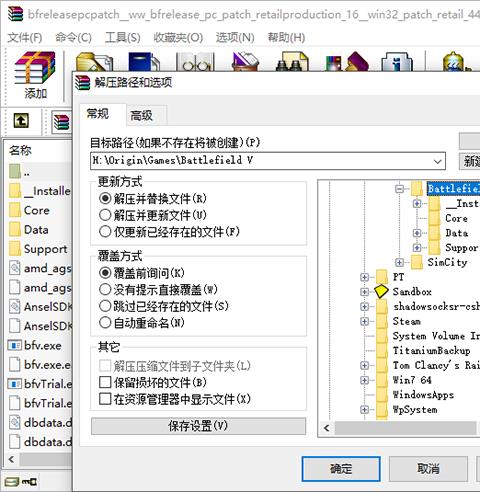Open the 收藏夹(O) menu
Viewport: 480px width, 492px height.
(178, 37)
